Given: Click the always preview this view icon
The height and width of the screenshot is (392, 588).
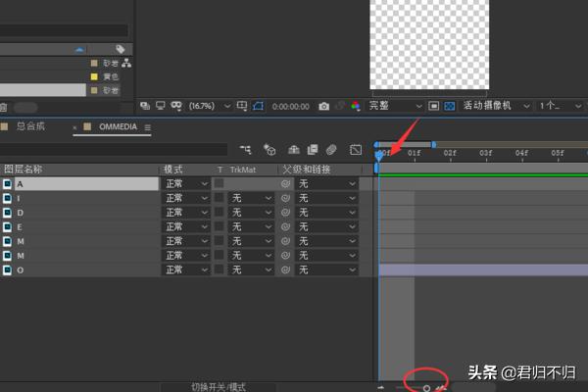Looking at the screenshot, I should (x=145, y=106).
